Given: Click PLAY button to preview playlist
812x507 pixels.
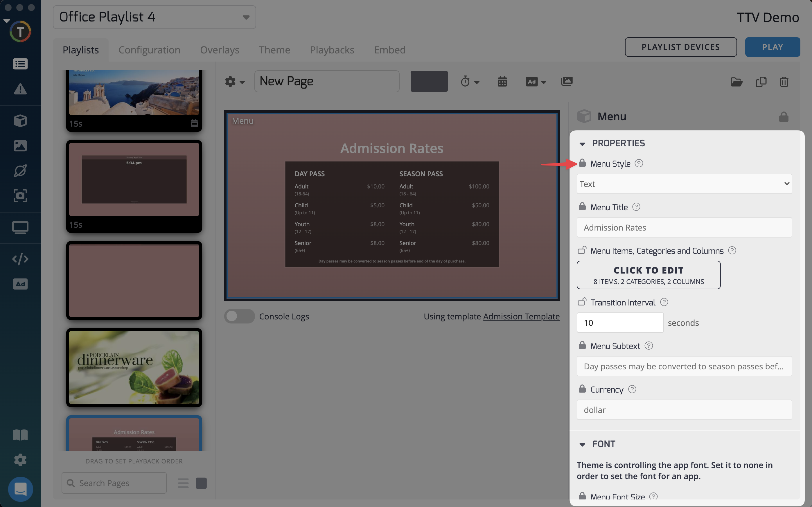Looking at the screenshot, I should pos(773,47).
